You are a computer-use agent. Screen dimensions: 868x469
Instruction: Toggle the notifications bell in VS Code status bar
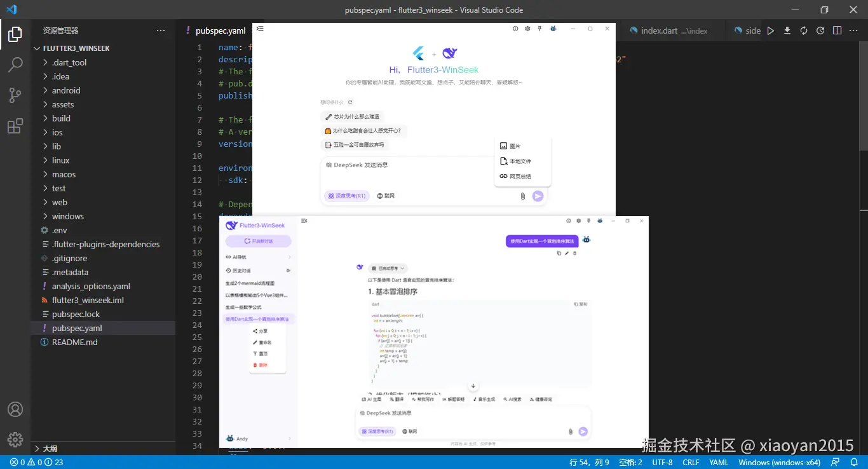pyautogui.click(x=854, y=462)
